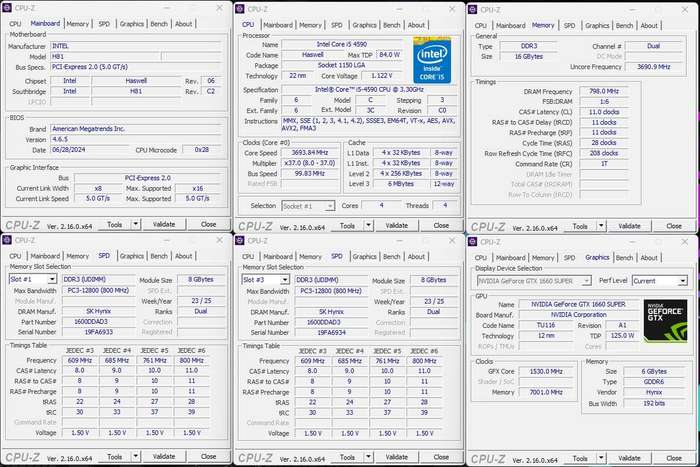
Task: Open the Socket #1 selection dropdown
Action: (329, 206)
